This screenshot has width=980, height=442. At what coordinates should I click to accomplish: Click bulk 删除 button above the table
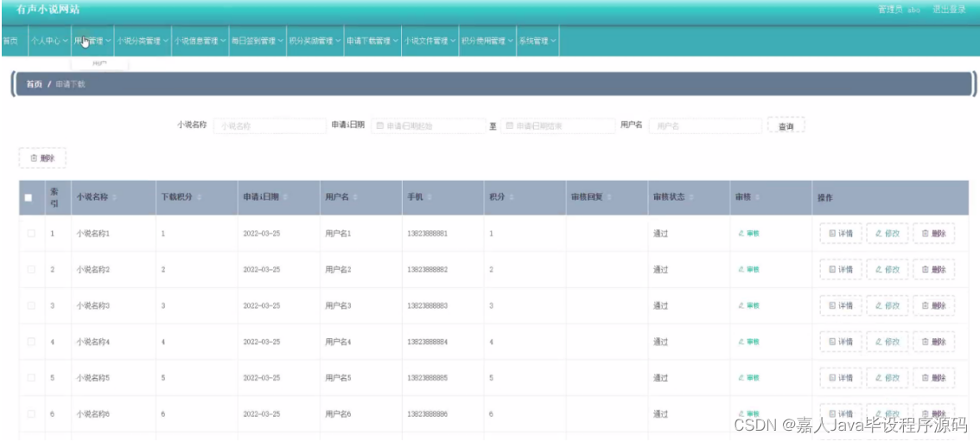(42, 158)
